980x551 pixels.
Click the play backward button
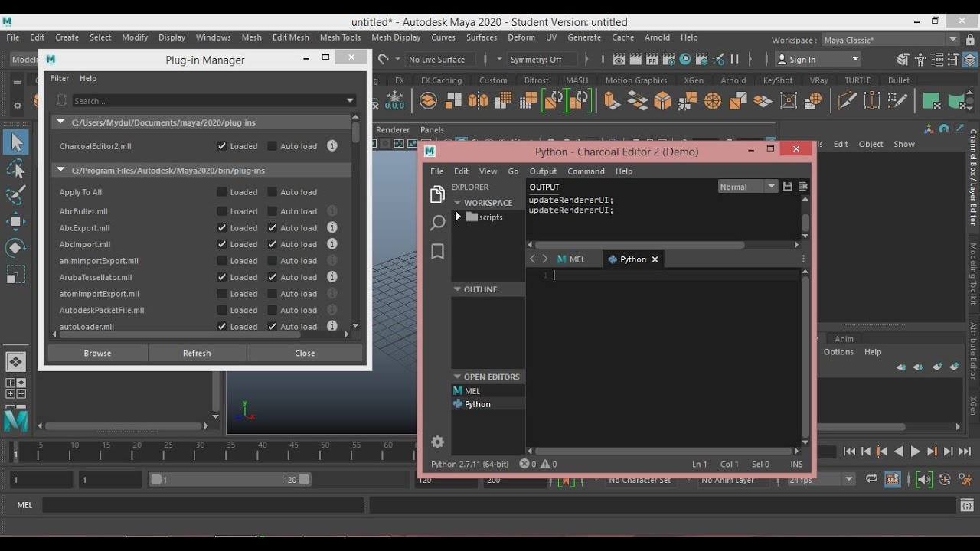(899, 452)
